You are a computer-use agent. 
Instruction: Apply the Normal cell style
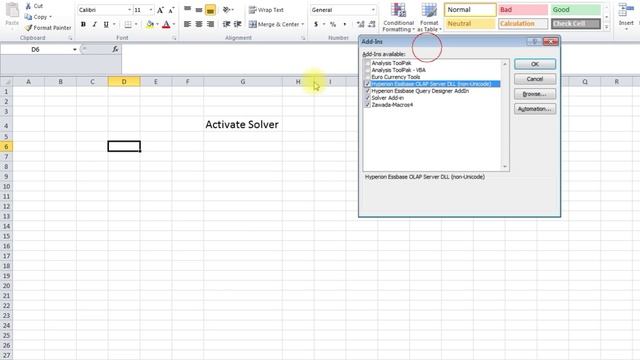pyautogui.click(x=470, y=10)
